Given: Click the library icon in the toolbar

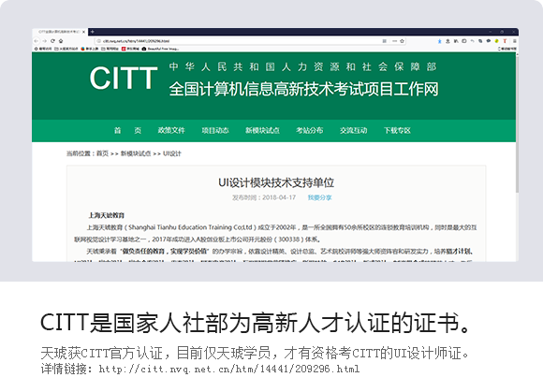Looking at the screenshot, I should pos(456,41).
